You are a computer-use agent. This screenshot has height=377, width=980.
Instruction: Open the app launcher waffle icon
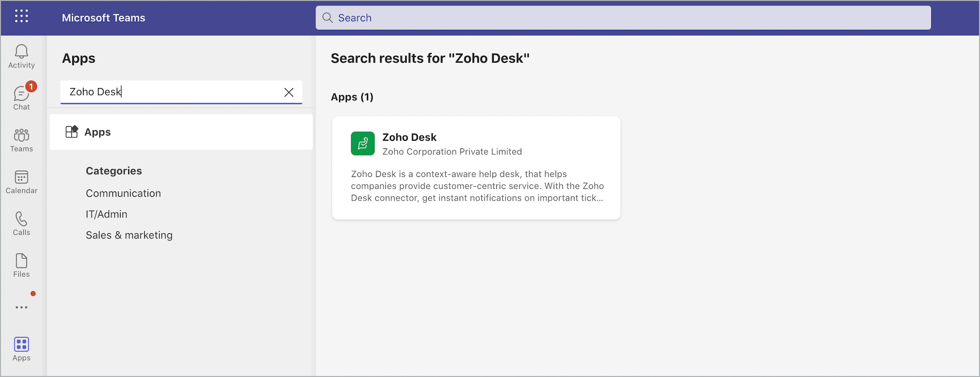coord(21,16)
